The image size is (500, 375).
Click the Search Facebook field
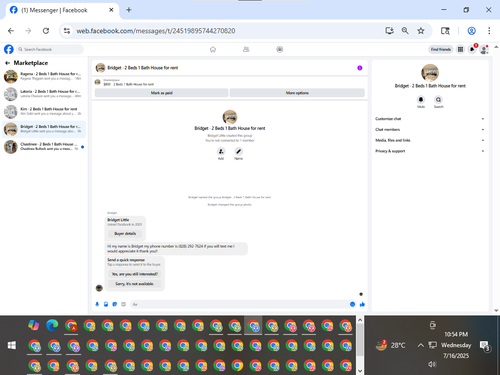pos(50,49)
